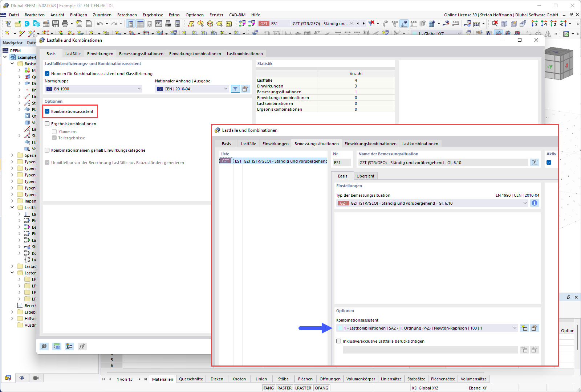This screenshot has height=392, width=581.
Task: Select the view in X direction icon
Action: (535, 24)
